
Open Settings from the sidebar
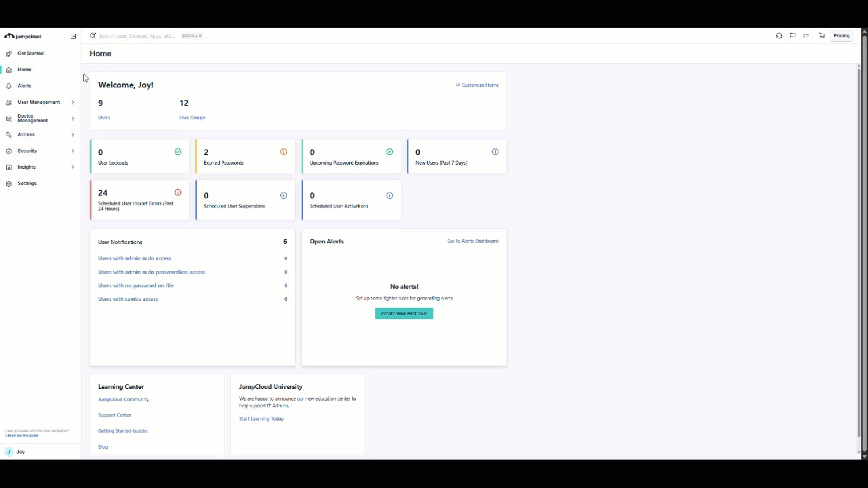click(x=27, y=183)
